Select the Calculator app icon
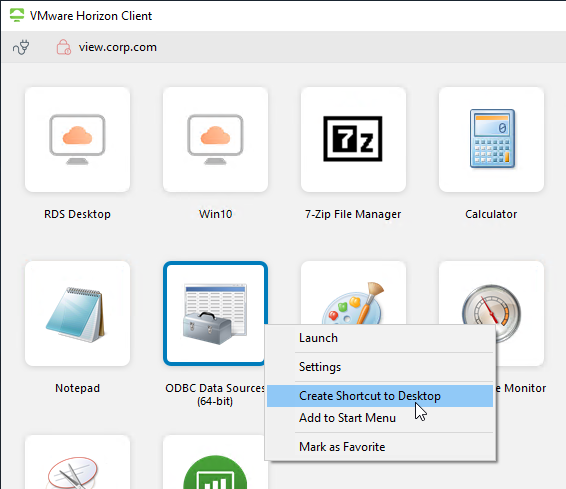566x489 pixels. 491,139
